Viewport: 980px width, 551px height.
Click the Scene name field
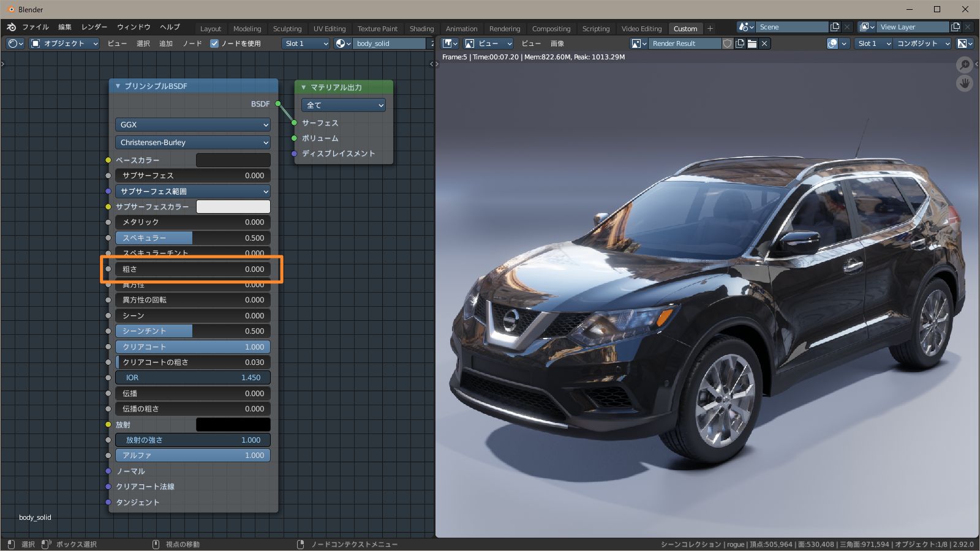(792, 27)
